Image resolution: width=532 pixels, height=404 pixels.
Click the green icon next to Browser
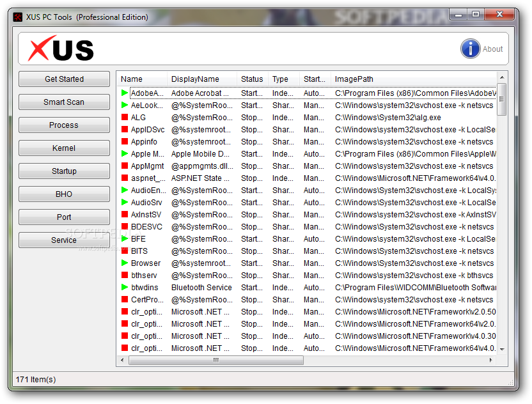tap(125, 263)
